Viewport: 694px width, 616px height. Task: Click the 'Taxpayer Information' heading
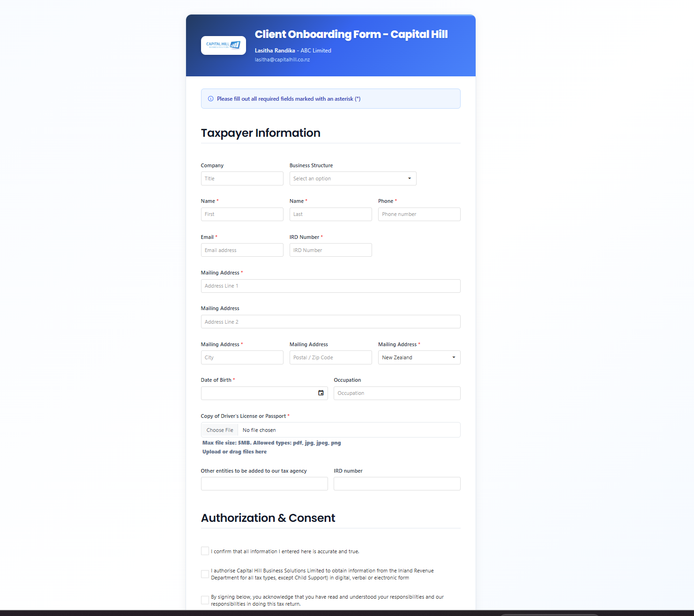261,133
